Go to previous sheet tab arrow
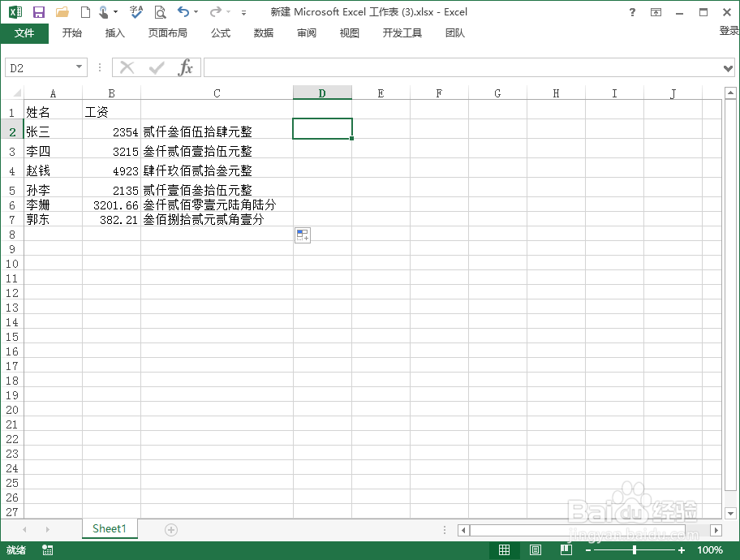The image size is (740, 560). click(x=24, y=530)
